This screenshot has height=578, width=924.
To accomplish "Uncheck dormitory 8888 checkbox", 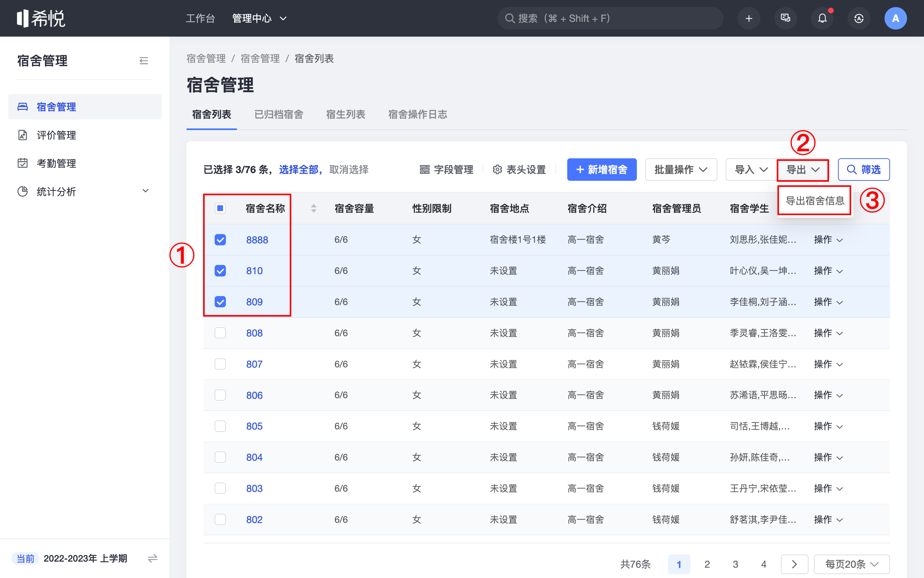I will pos(220,240).
